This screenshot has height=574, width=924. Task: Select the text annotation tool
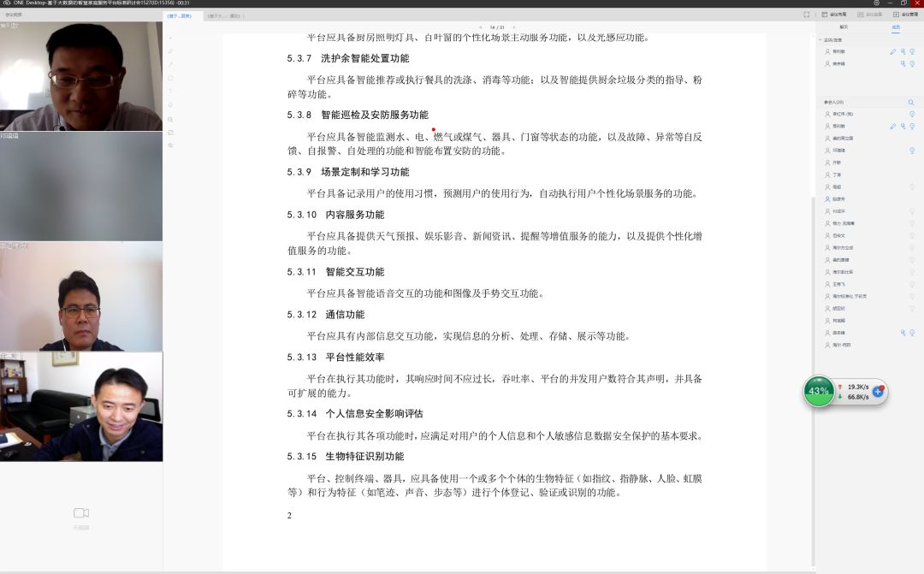170,91
